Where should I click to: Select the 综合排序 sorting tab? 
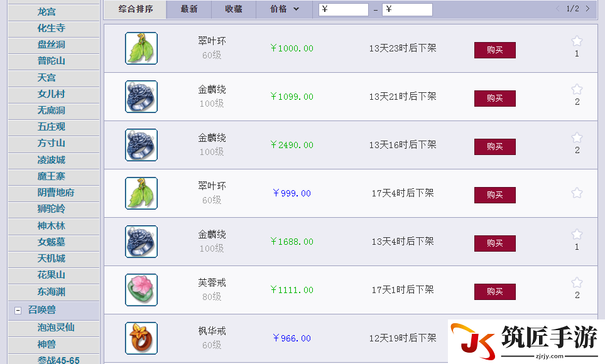click(136, 9)
